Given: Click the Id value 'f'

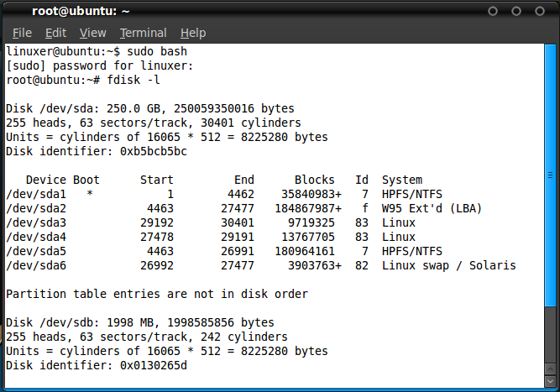Looking at the screenshot, I should [365, 208].
